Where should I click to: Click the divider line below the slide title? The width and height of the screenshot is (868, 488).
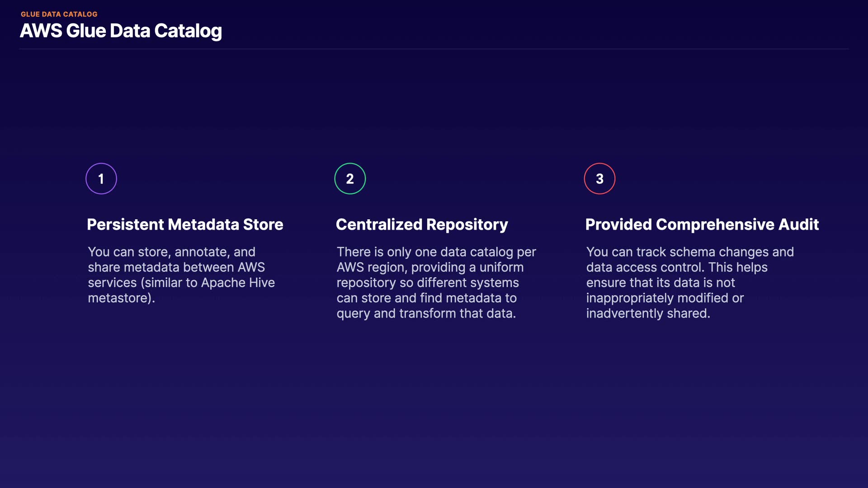[x=434, y=49]
